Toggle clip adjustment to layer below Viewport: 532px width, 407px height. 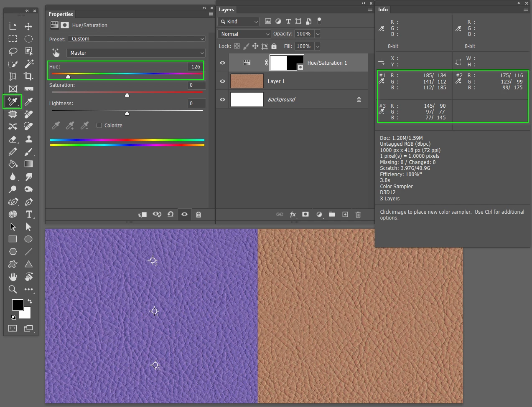(143, 215)
